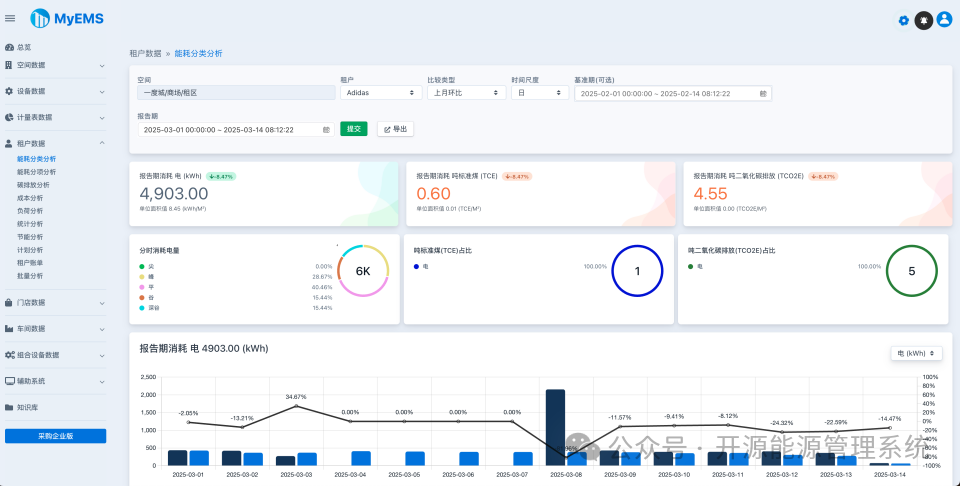This screenshot has height=486, width=960.
Task: Click the 导出 export button
Action: pos(396,129)
